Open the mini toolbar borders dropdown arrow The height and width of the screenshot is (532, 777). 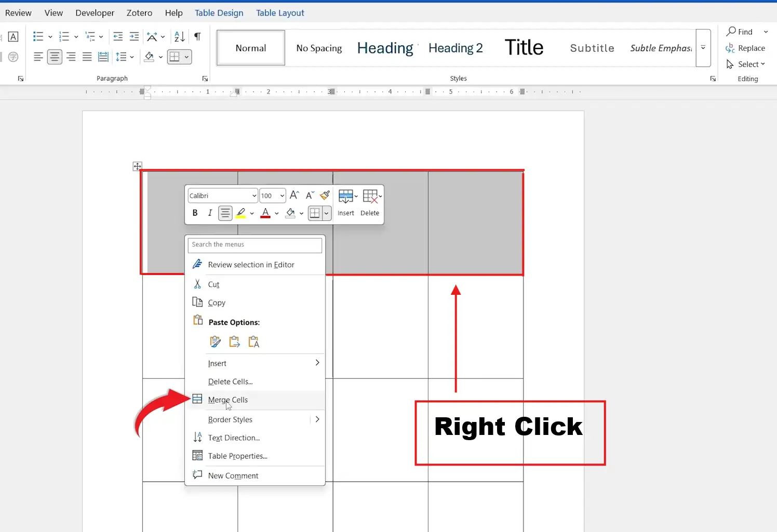(327, 213)
